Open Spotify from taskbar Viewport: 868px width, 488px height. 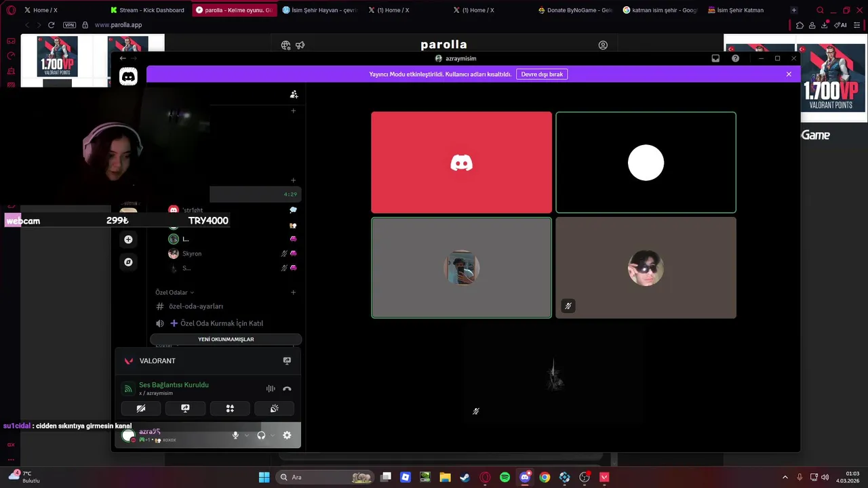tap(505, 477)
